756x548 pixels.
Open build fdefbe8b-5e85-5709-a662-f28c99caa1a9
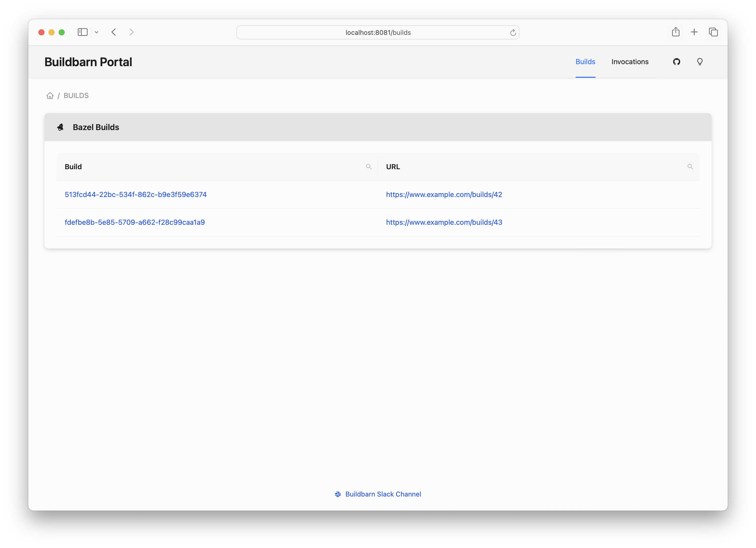(135, 222)
